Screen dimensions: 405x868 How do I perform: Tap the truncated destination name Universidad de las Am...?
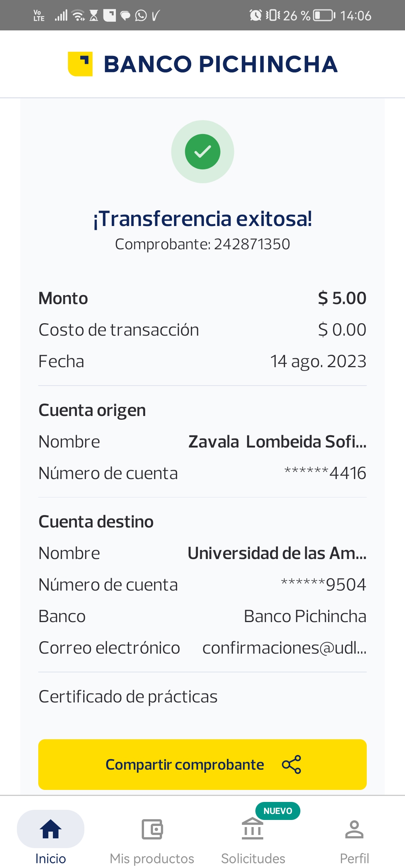pos(277,553)
